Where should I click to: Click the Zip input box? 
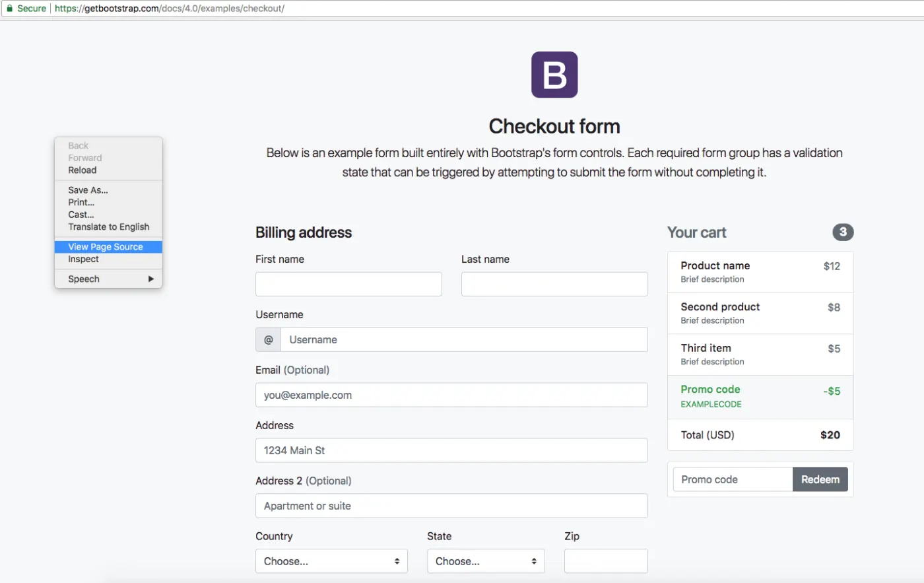(606, 561)
